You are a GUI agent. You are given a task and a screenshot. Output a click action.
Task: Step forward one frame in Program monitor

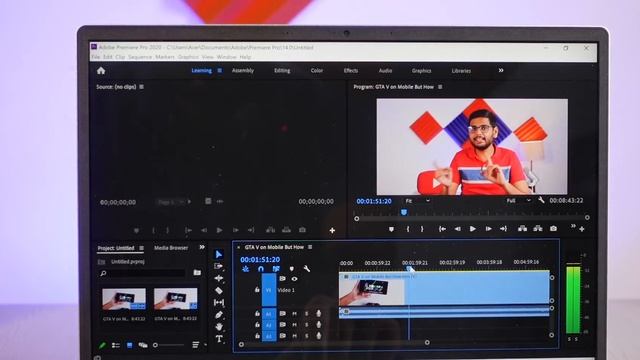tap(488, 229)
